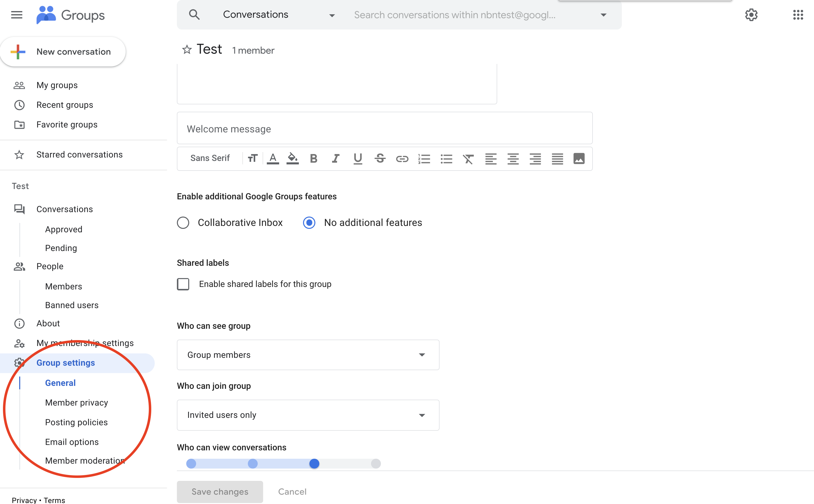Click the Numbered list icon

tap(424, 158)
